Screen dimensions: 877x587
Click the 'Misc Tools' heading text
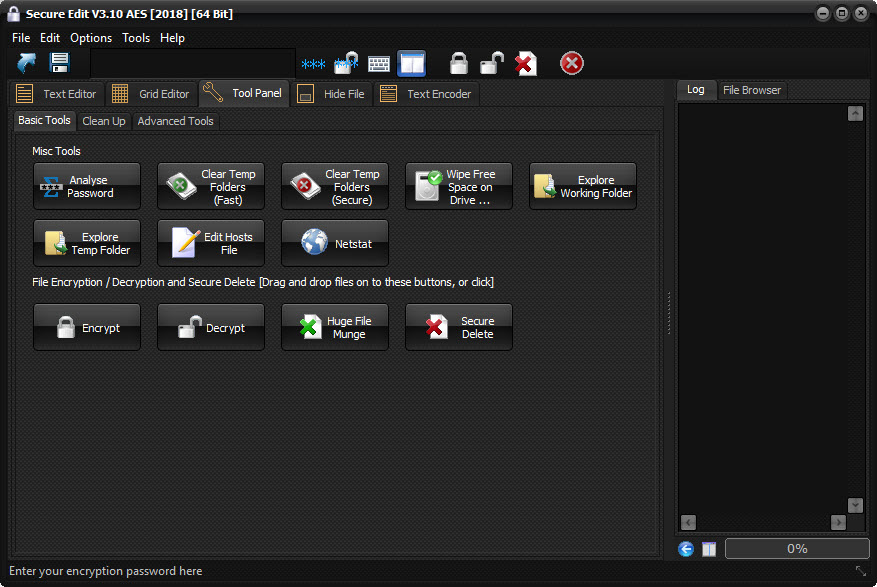tap(56, 151)
